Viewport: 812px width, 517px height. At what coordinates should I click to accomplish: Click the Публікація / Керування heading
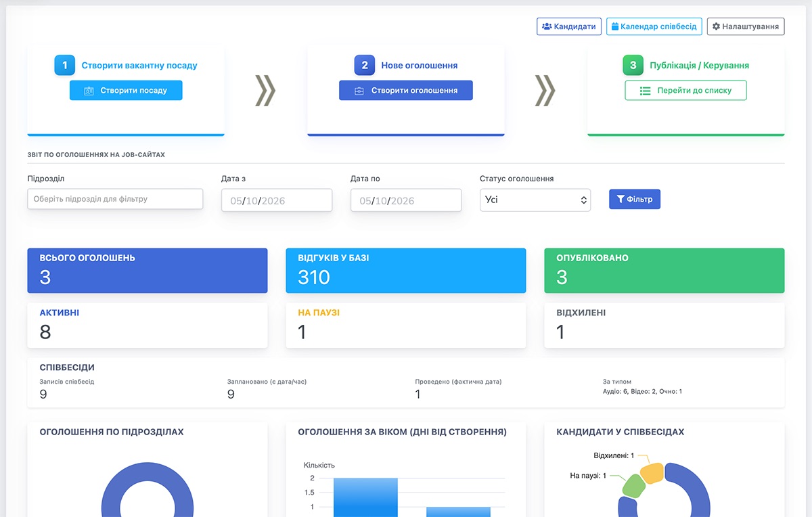699,66
